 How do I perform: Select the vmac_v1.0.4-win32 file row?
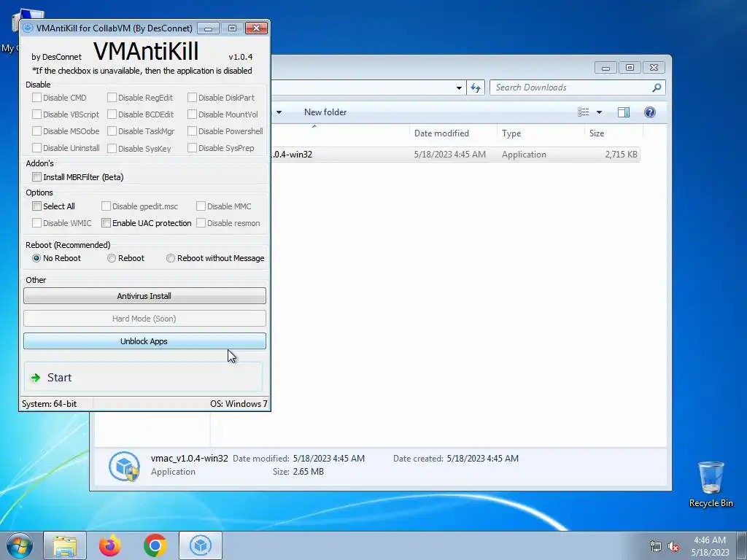[454, 155]
